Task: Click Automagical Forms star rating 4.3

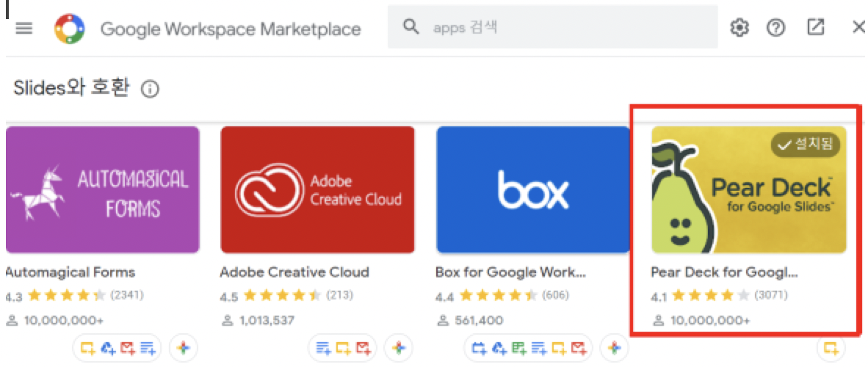Action: click(x=66, y=296)
